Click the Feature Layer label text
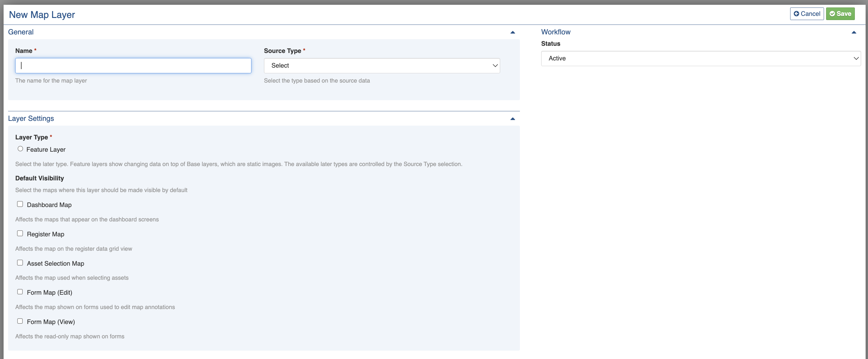Viewport: 868px width, 359px height. click(46, 150)
